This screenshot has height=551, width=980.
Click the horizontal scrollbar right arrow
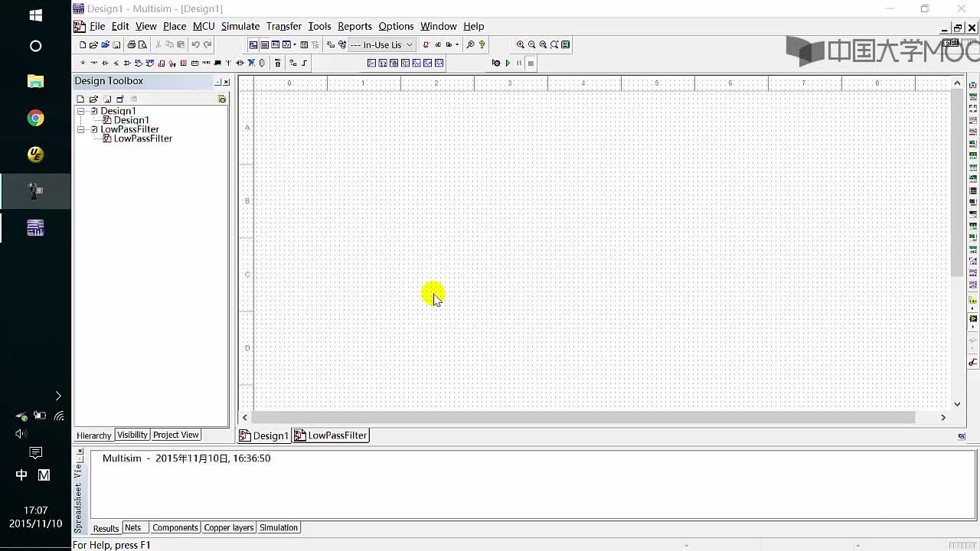pos(943,417)
